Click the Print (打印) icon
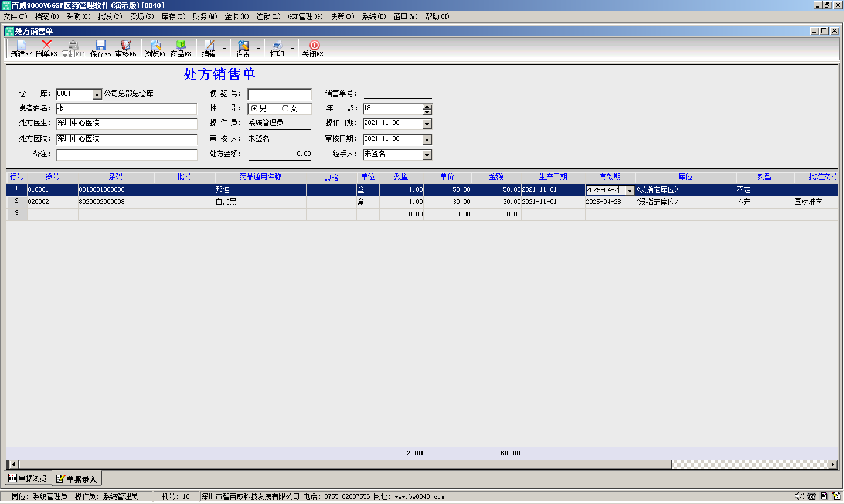This screenshot has height=504, width=844. [277, 46]
